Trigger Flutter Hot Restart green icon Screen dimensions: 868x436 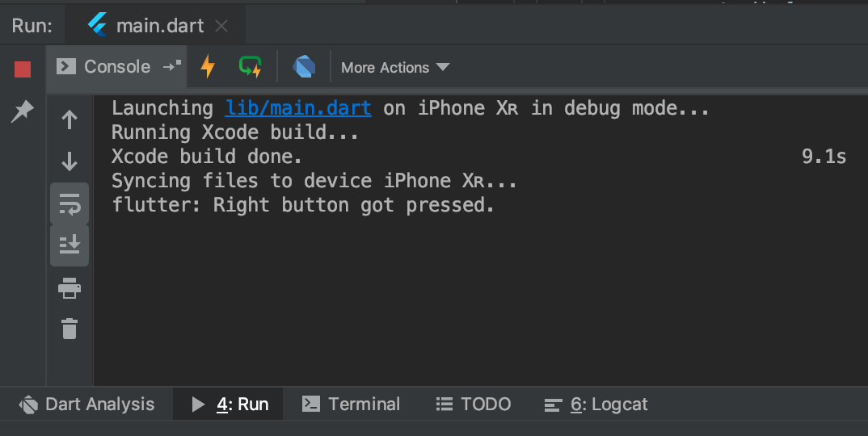[x=251, y=67]
